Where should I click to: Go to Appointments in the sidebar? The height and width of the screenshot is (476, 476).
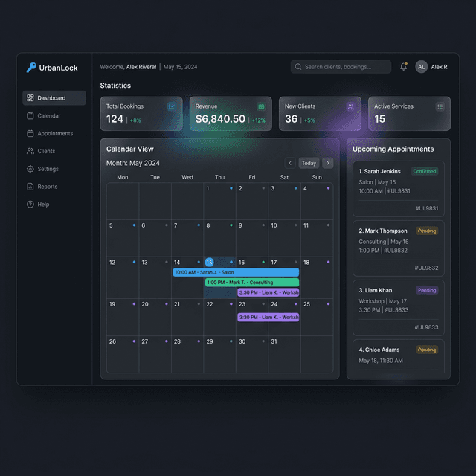point(54,134)
